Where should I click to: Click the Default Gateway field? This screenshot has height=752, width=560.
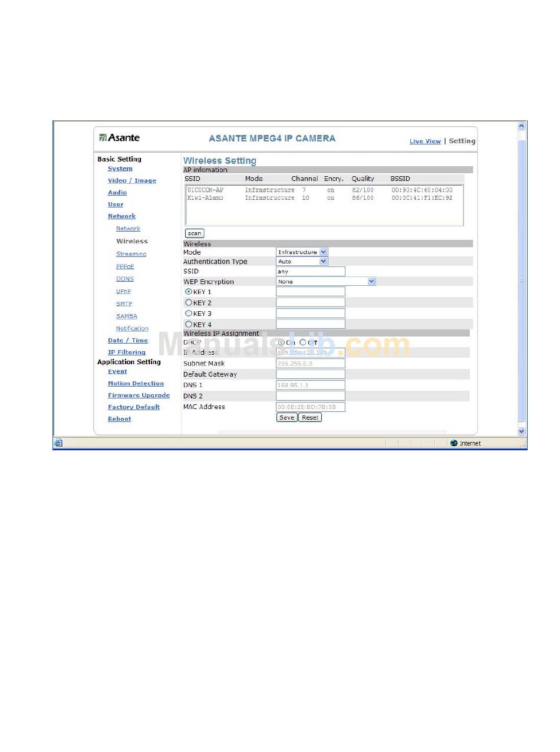point(311,374)
